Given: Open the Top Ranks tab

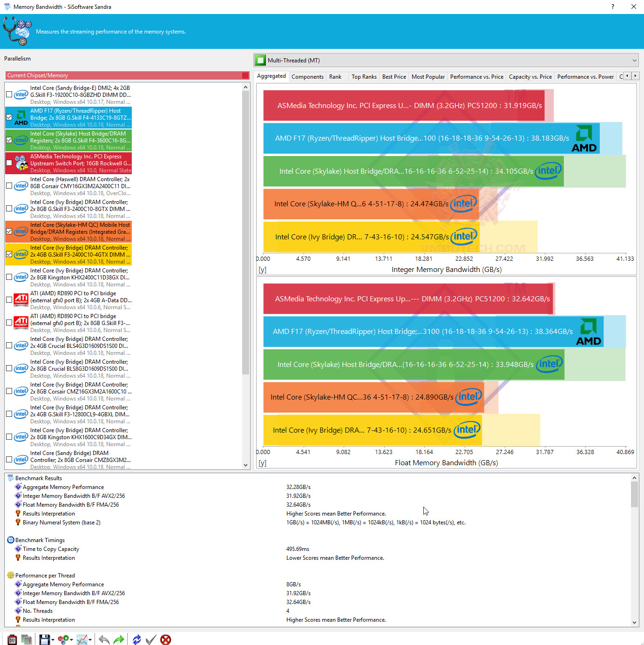Looking at the screenshot, I should point(364,77).
